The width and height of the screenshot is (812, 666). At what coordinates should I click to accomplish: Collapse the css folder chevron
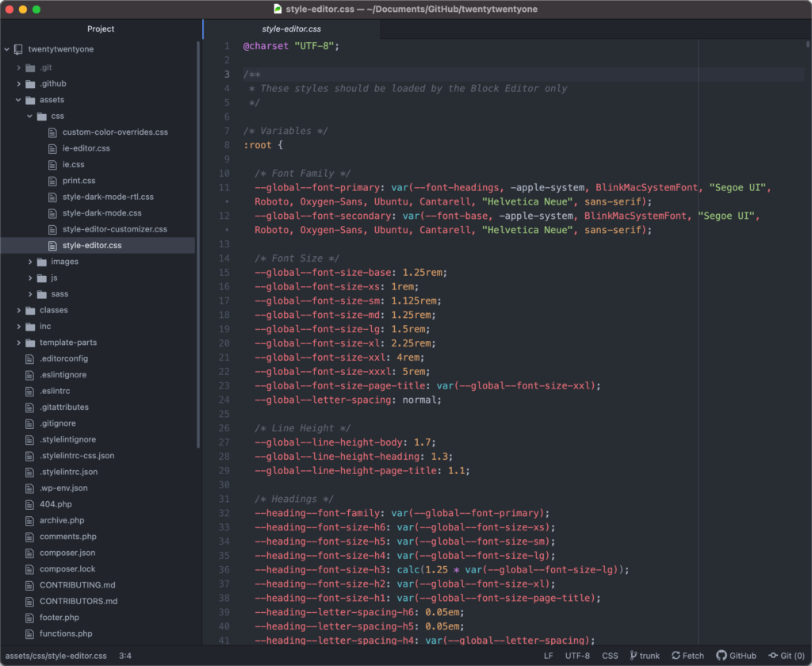tap(30, 116)
